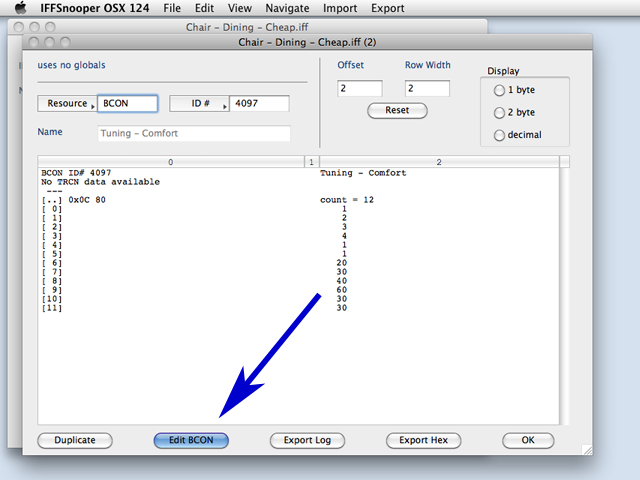Choose the decimal display option
The height and width of the screenshot is (480, 640).
point(499,135)
